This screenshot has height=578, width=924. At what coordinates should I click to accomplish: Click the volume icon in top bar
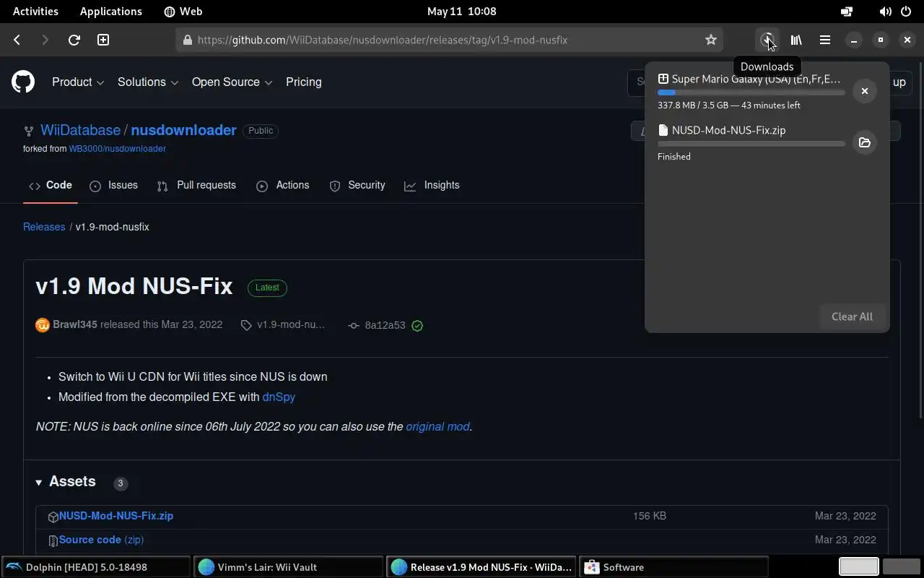pyautogui.click(x=885, y=12)
